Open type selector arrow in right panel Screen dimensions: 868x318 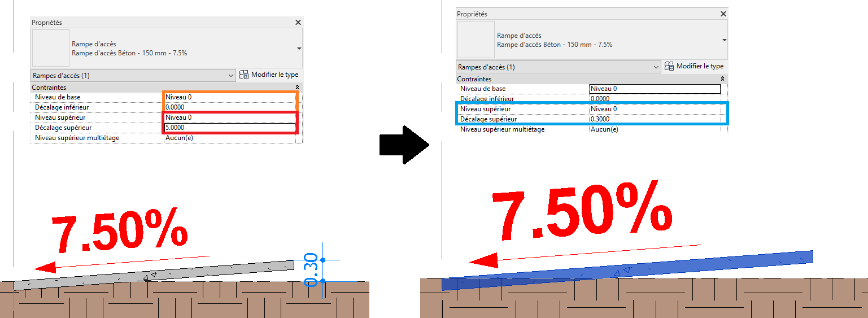(x=724, y=40)
